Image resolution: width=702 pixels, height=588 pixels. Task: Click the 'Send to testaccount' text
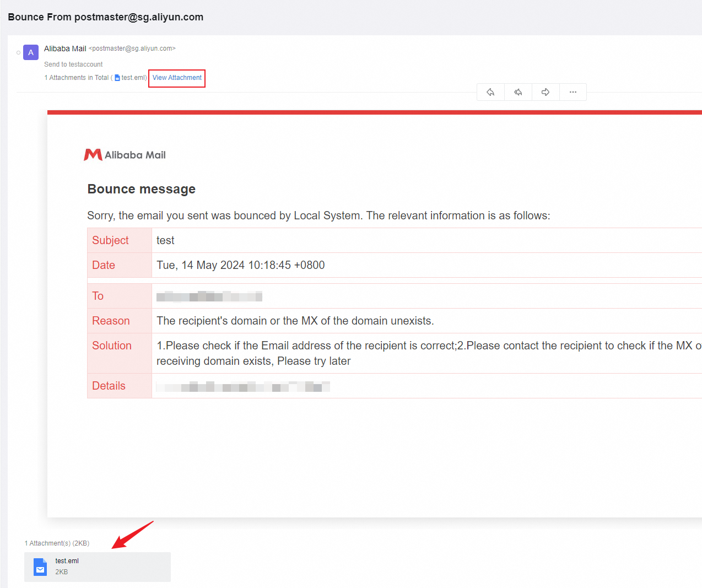pyautogui.click(x=73, y=64)
